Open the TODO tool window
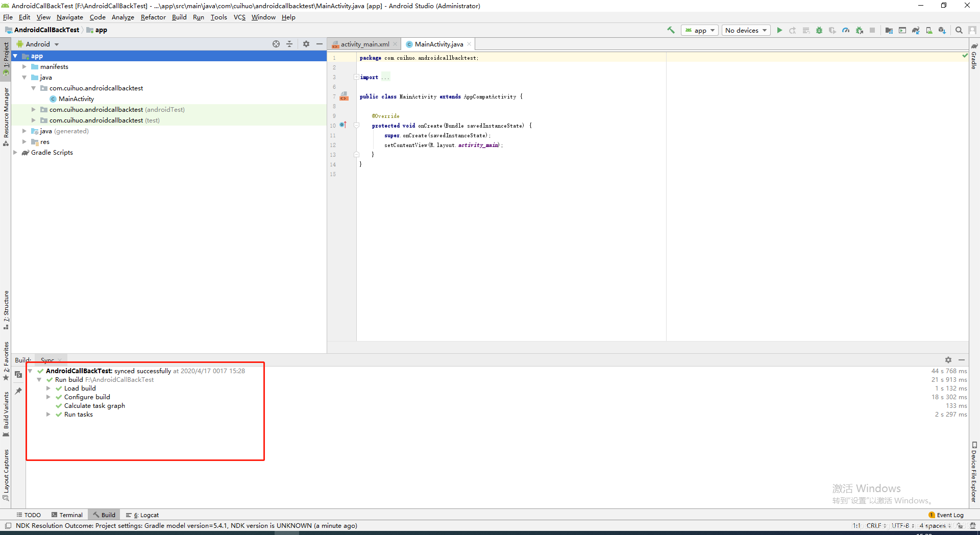The height and width of the screenshot is (535, 980). 29,515
